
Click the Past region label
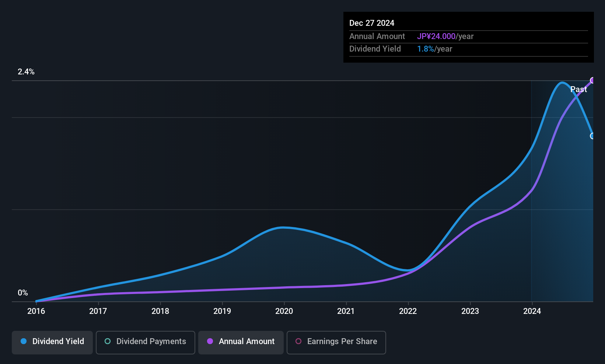pyautogui.click(x=578, y=90)
